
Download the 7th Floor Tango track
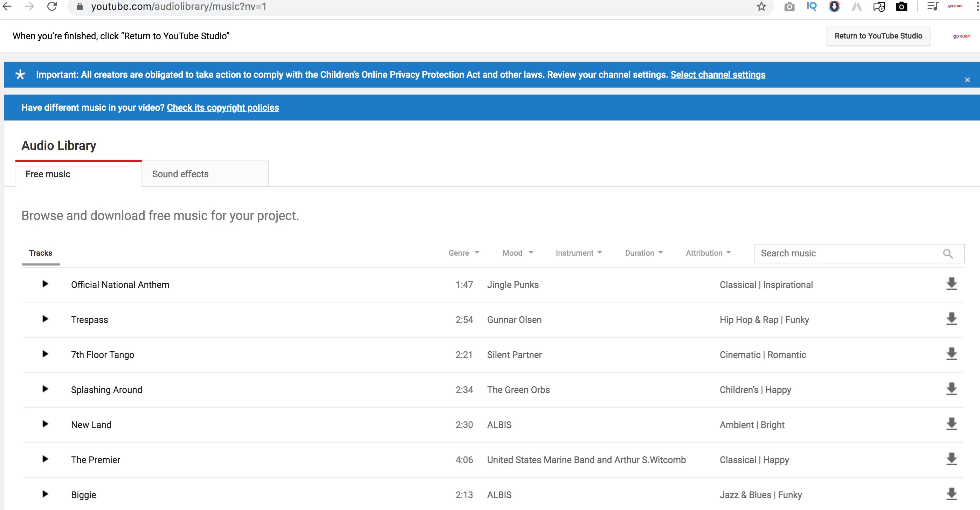(x=951, y=354)
